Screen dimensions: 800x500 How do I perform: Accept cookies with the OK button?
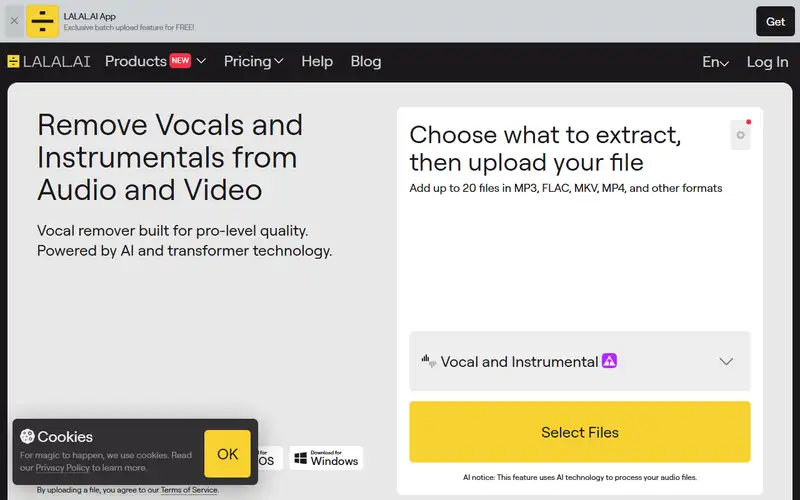tap(227, 454)
